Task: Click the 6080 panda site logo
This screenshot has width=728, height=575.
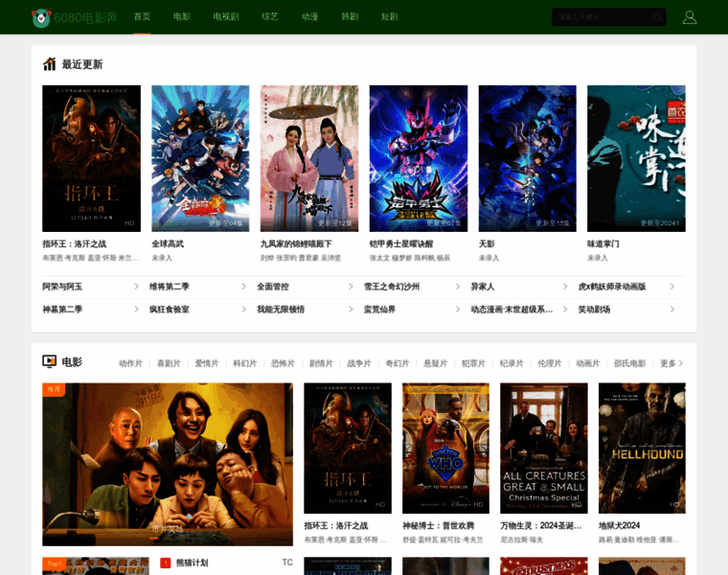Action: 75,17
